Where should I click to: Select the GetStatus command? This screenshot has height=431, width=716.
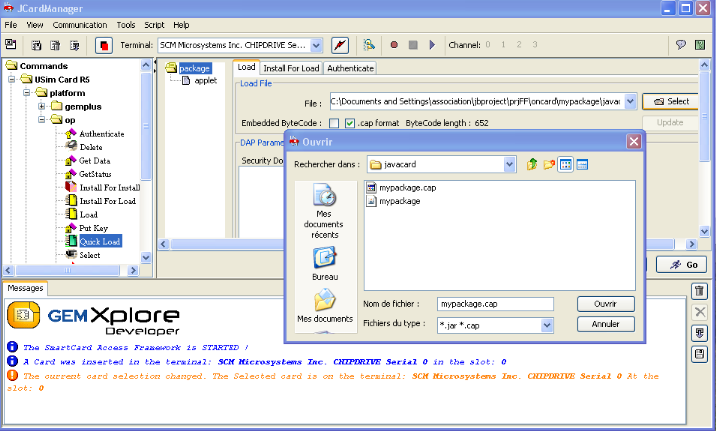pos(95,174)
